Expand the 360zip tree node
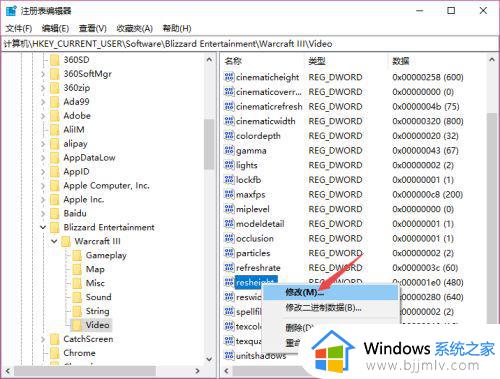Image resolution: width=500 pixels, height=379 pixels. tap(43, 88)
